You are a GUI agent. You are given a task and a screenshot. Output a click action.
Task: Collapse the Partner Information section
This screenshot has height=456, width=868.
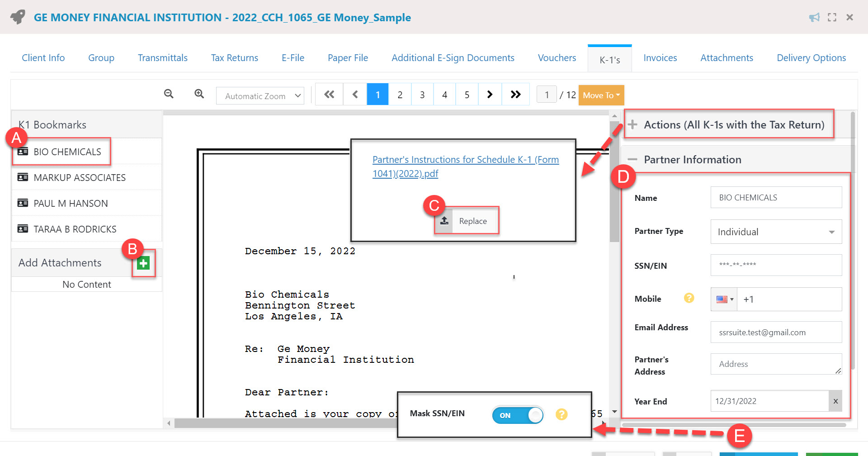pyautogui.click(x=633, y=160)
